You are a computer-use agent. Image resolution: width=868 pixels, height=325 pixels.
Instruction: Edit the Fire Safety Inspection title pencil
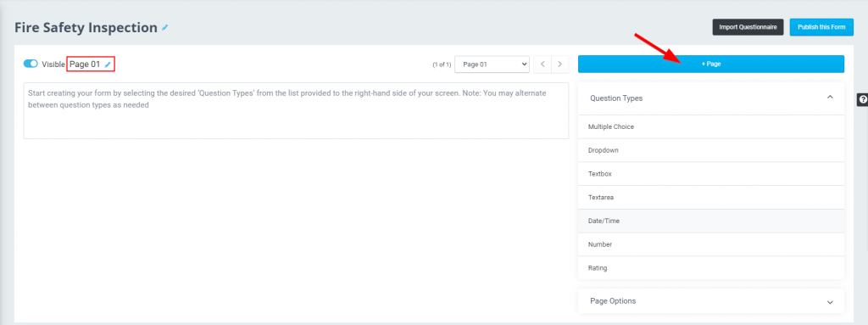click(x=165, y=27)
